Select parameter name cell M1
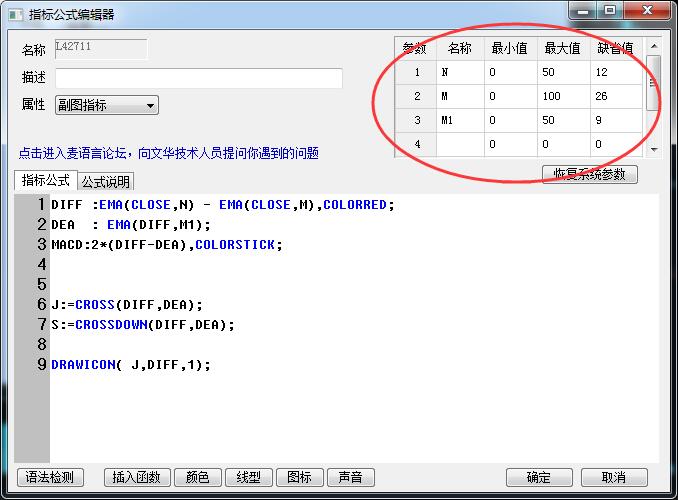Viewport: 678px width, 500px height. 460,120
